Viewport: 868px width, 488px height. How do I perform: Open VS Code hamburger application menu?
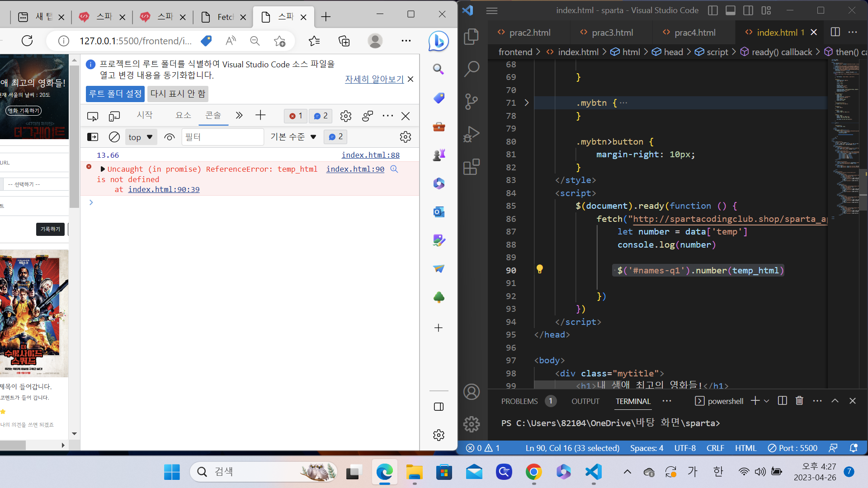[492, 10]
